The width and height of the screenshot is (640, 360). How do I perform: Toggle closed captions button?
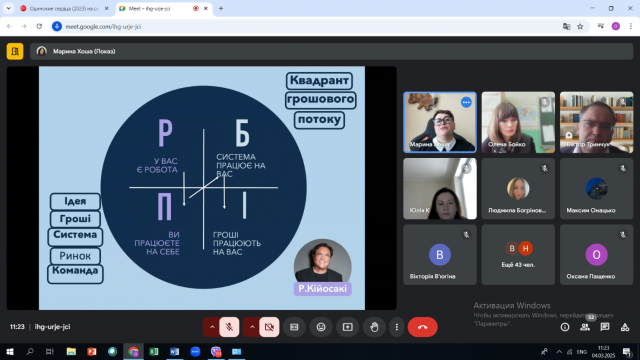[294, 327]
